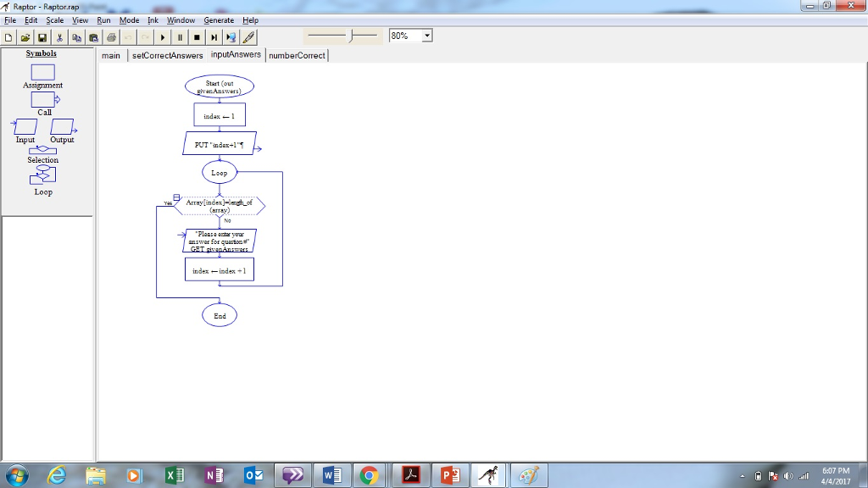This screenshot has width=868, height=488.
Task: Select the Loop symbol
Action: pos(42,175)
